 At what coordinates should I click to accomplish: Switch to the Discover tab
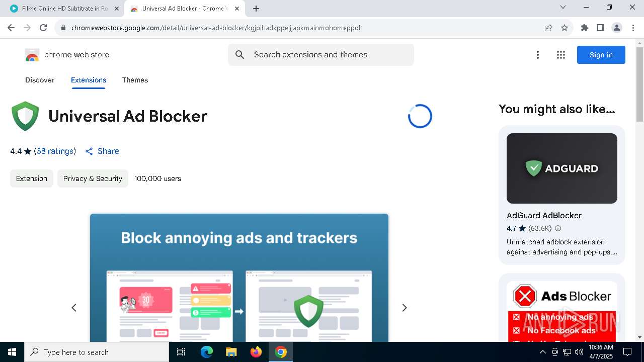pyautogui.click(x=40, y=80)
